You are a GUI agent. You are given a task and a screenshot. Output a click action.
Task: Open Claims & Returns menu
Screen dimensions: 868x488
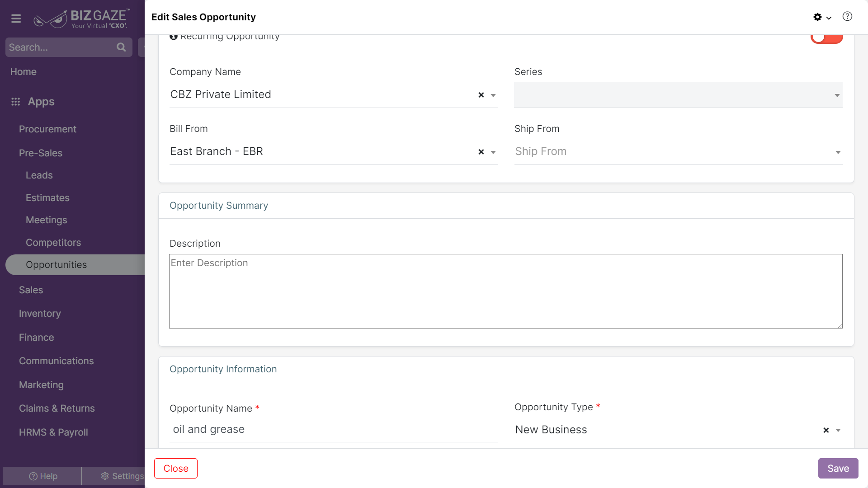click(x=57, y=408)
